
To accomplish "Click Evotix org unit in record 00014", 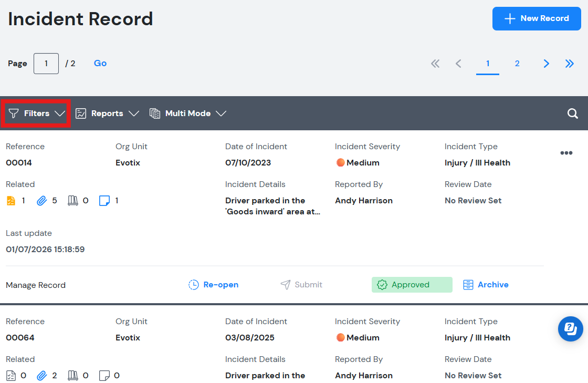I will [128, 163].
